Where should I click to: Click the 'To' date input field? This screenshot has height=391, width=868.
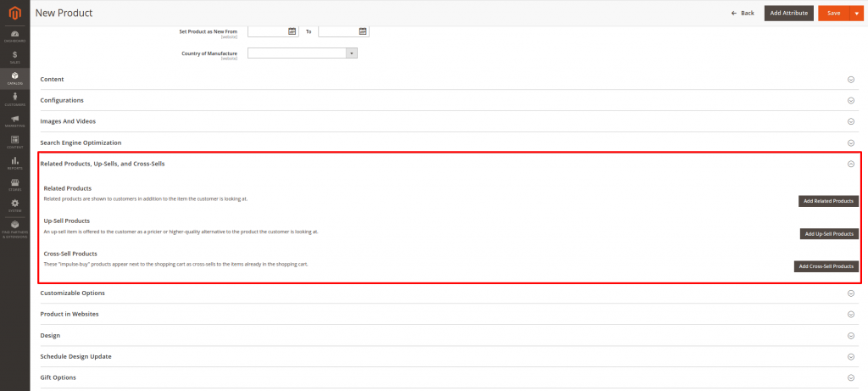337,31
